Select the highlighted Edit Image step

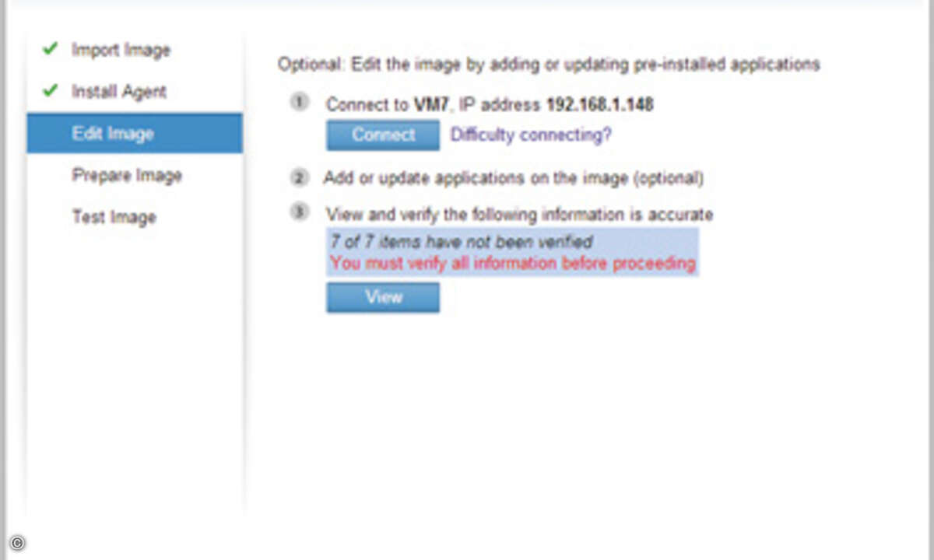point(135,133)
